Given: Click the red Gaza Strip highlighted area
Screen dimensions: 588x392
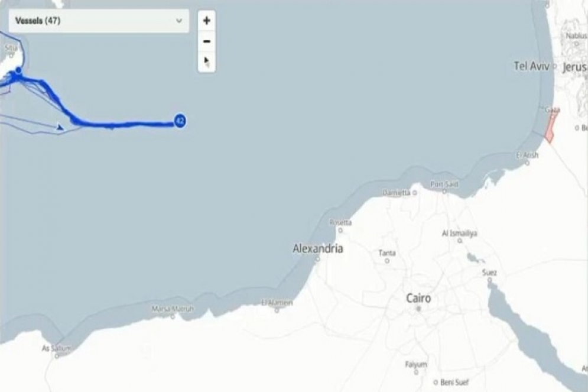Looking at the screenshot, I should coord(551,128).
